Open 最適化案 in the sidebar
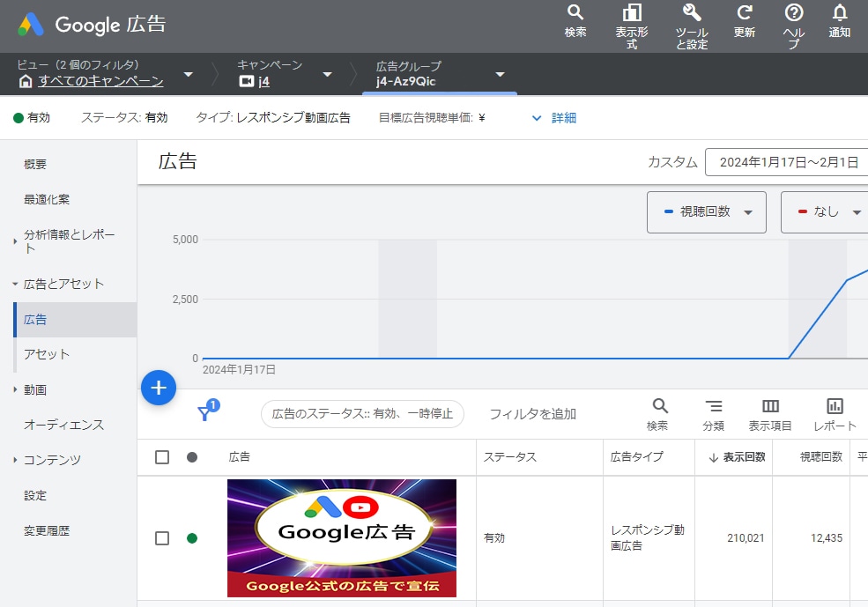This screenshot has height=607, width=868. [x=47, y=199]
